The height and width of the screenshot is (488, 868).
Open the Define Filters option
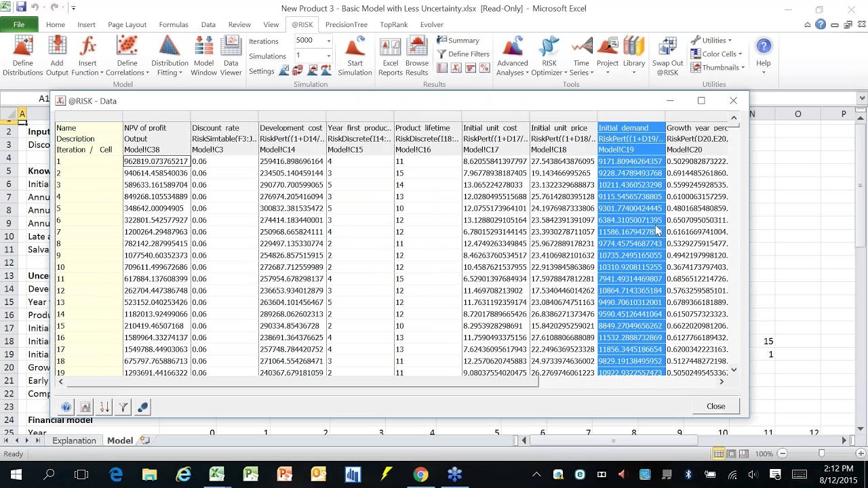(463, 54)
